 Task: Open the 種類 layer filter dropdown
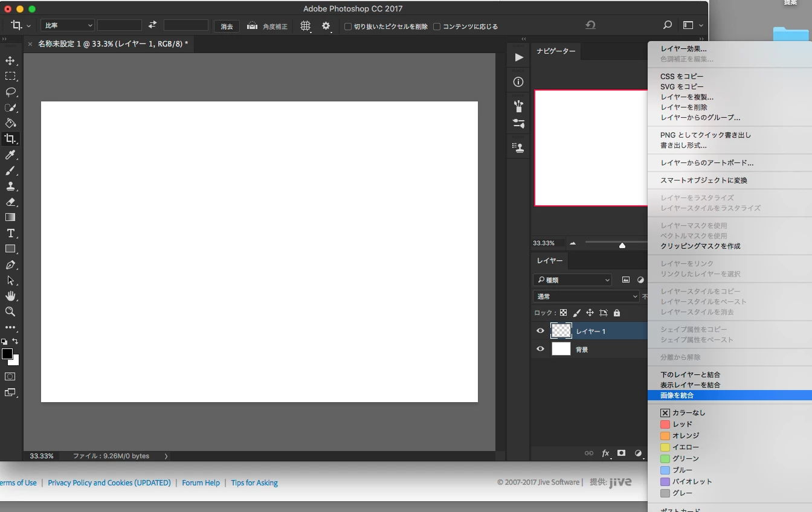point(573,280)
